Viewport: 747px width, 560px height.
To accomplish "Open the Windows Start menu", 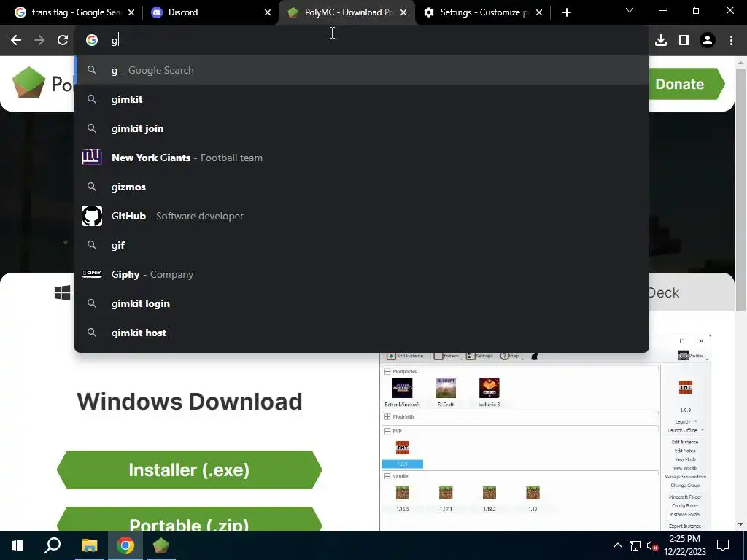I will pos(18,545).
